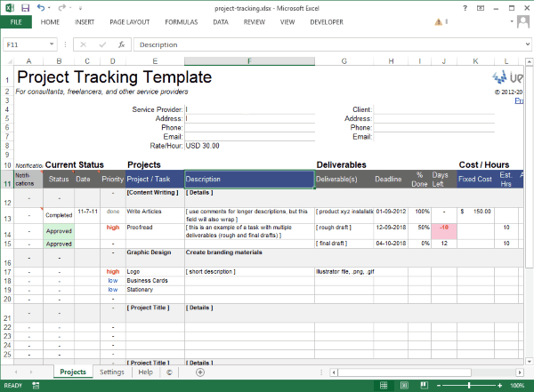Select the USD 30.00 rate cell
The height and width of the screenshot is (392, 534).
click(249, 146)
